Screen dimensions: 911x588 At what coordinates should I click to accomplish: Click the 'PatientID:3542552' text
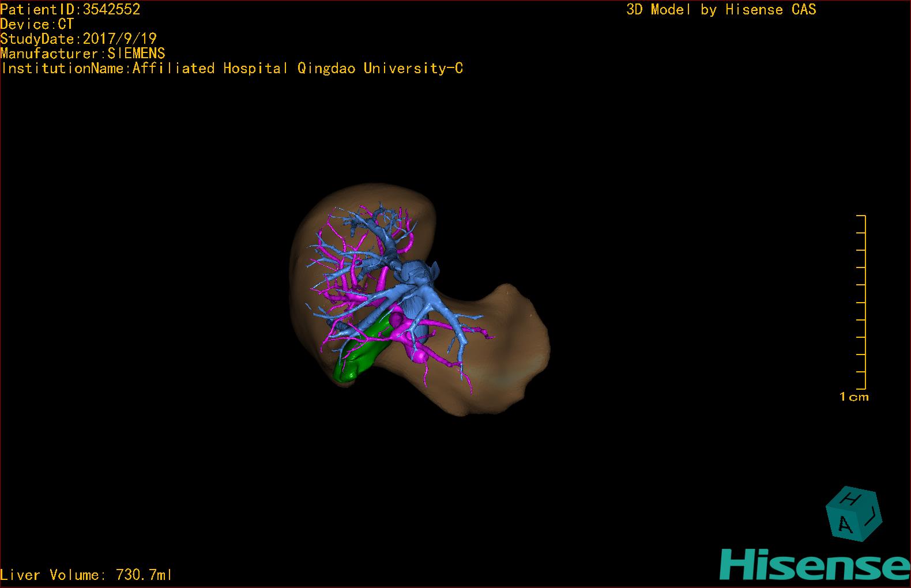tap(70, 9)
